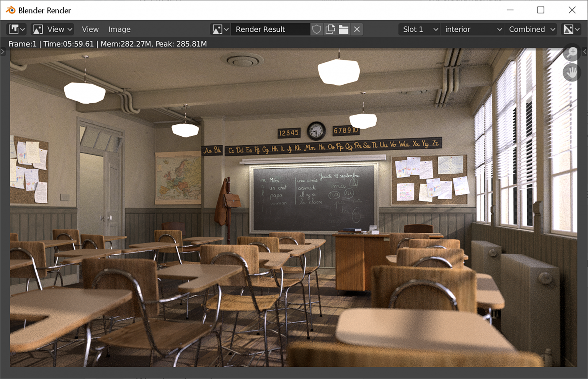Click the rendered classroom blackboard
The height and width of the screenshot is (379, 588).
click(313, 199)
